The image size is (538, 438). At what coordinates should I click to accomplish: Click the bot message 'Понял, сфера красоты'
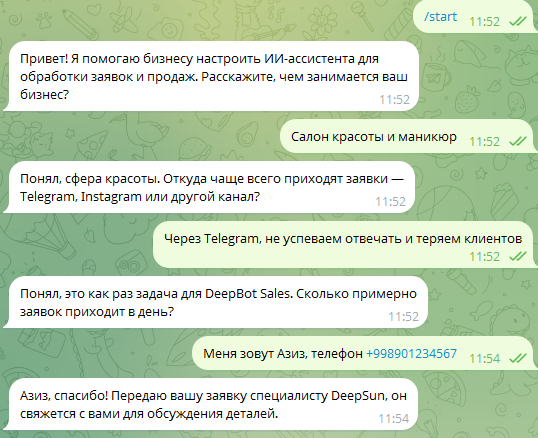click(x=212, y=188)
